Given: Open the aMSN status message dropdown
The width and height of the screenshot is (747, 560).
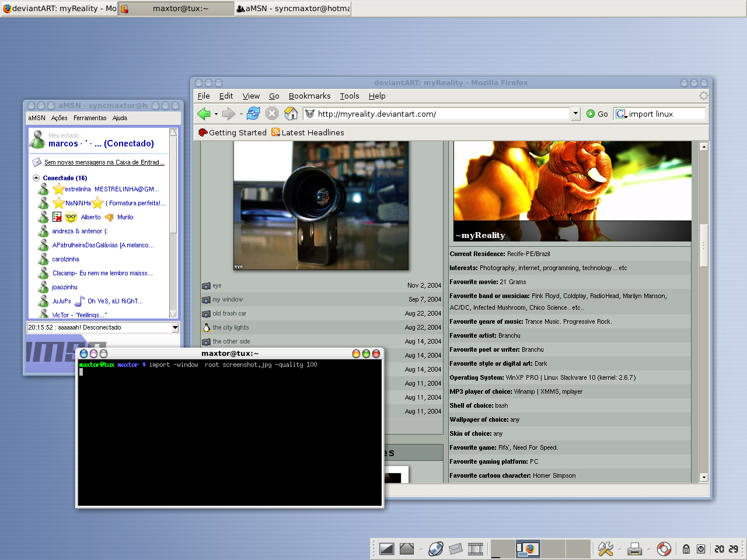Looking at the screenshot, I should click(x=175, y=328).
